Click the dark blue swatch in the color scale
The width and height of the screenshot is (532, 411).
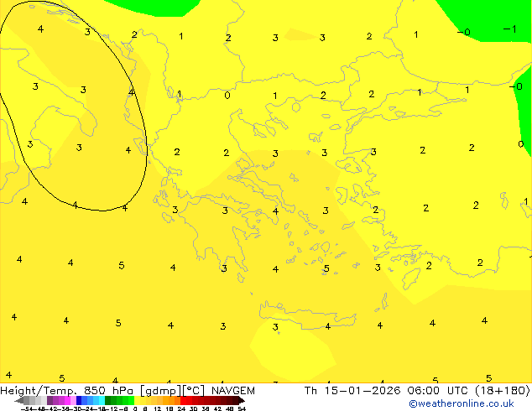click(x=79, y=401)
